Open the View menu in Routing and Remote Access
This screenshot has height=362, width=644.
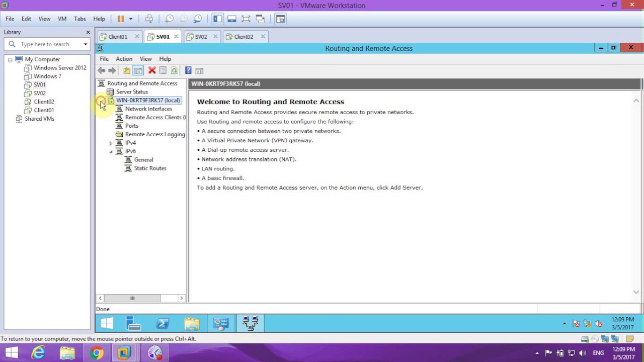click(146, 59)
